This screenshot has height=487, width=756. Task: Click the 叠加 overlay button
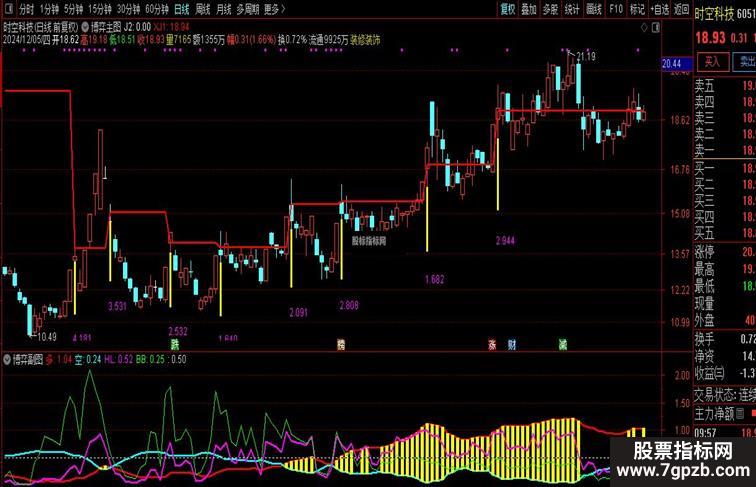pos(529,9)
